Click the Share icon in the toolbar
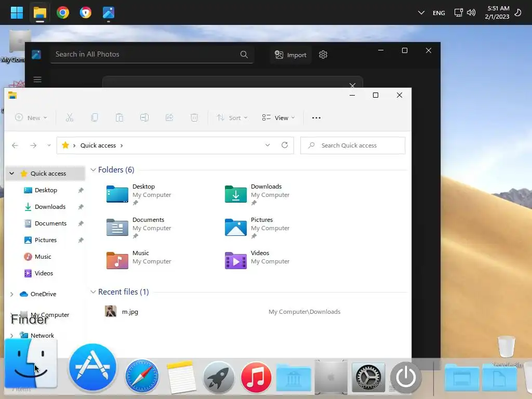This screenshot has width=532, height=399. 169,118
